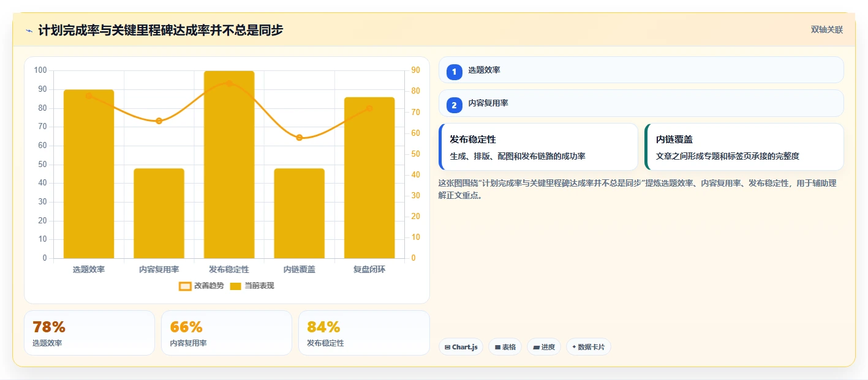Click the 内链覆盖 bar in the chart
This screenshot has width=868, height=380.
pyautogui.click(x=299, y=214)
